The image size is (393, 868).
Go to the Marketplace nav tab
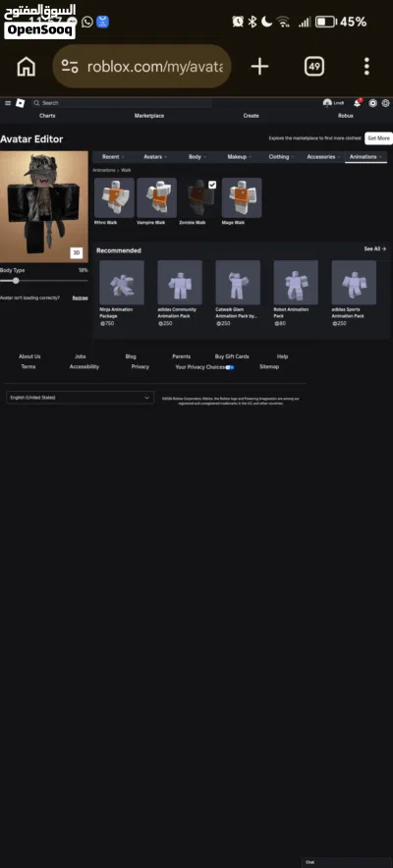tap(149, 116)
